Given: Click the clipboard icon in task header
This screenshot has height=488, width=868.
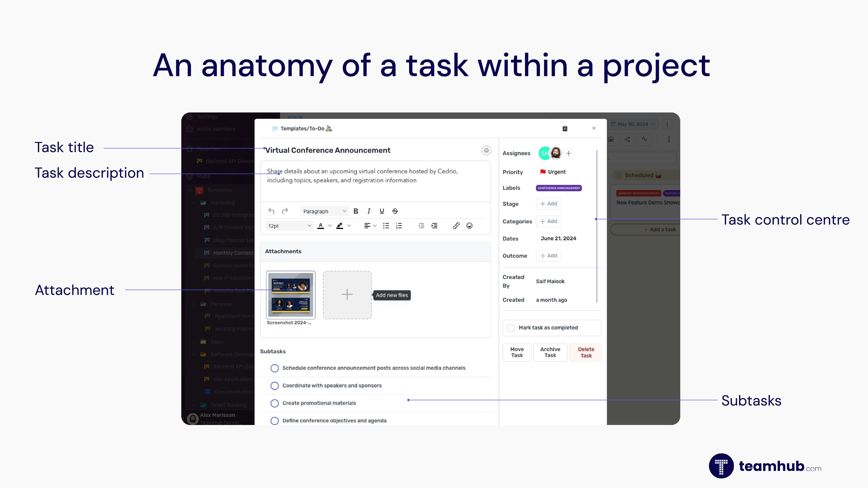Looking at the screenshot, I should click(x=565, y=129).
